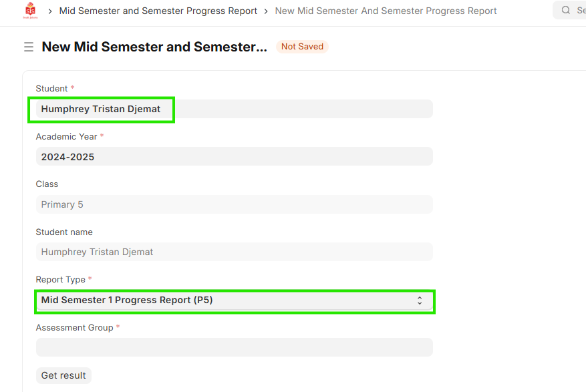Screen dimensions: 586x392
Task: Focus the empty Assessment Group field
Action: click(x=234, y=347)
